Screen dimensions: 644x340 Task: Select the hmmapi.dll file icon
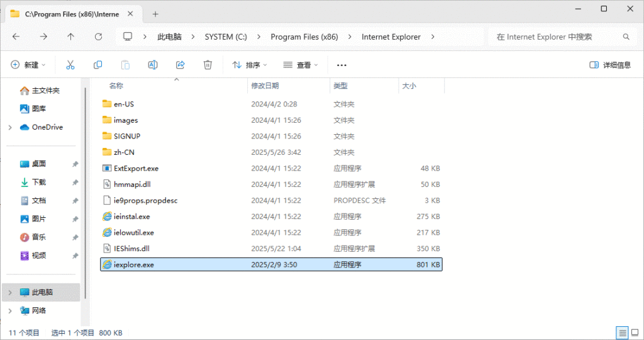pyautogui.click(x=107, y=184)
